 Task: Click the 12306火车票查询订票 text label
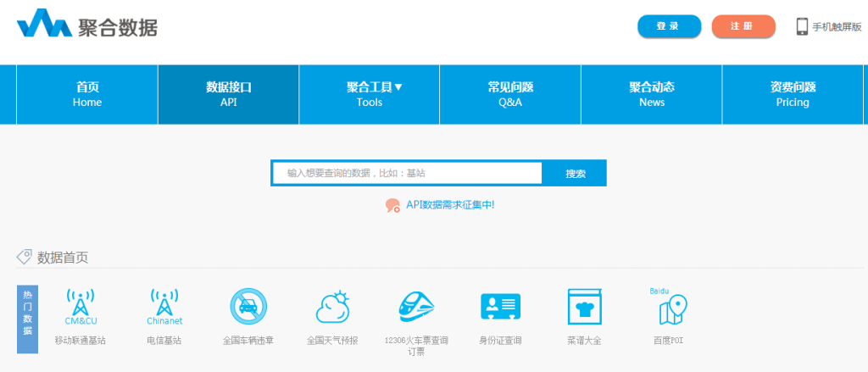416,346
